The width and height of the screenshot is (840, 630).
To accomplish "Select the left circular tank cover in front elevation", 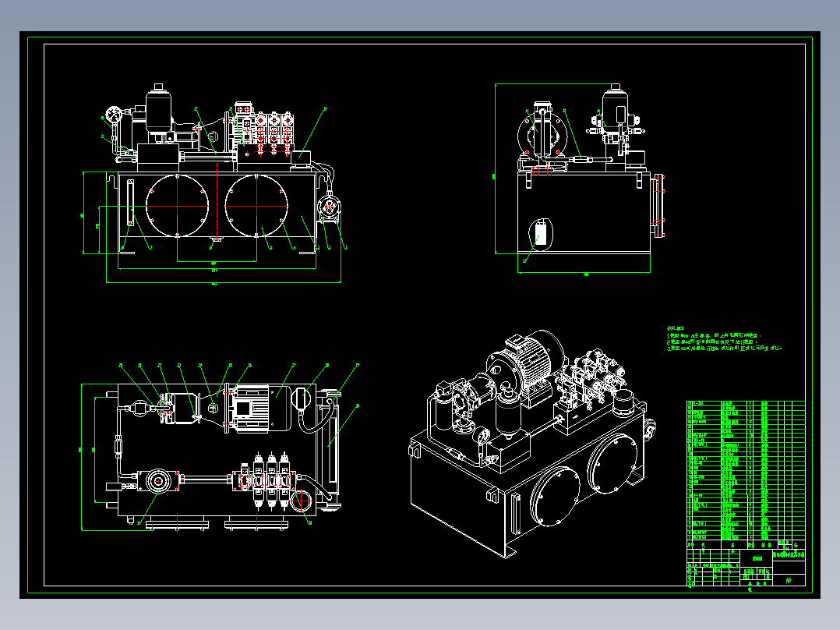I will click(178, 205).
